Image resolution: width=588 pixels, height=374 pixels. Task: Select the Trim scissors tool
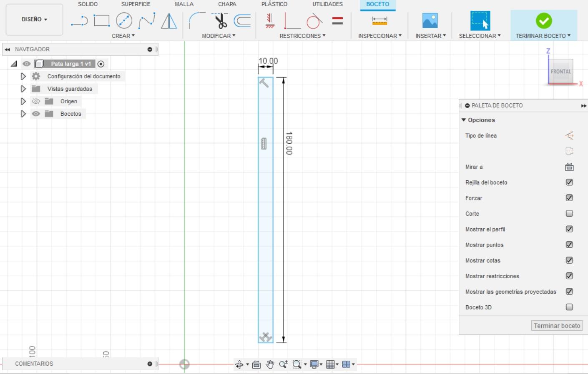pyautogui.click(x=219, y=20)
